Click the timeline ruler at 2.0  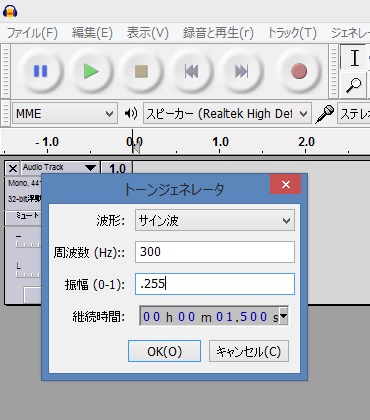(306, 143)
